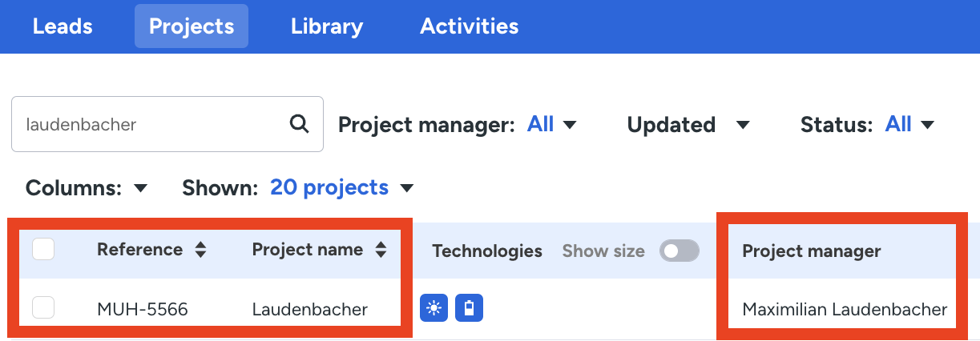Screen dimensions: 980x341
Task: Click the solar technology icon for Laudenbacher
Action: click(434, 308)
